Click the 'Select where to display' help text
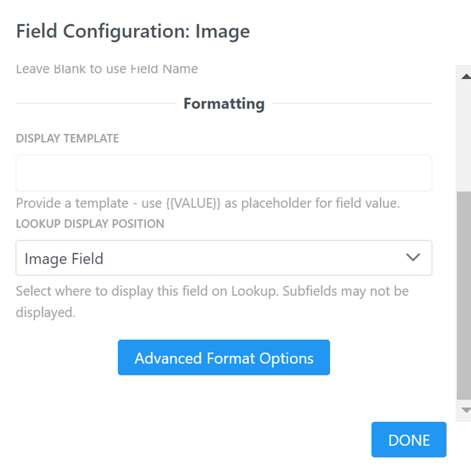Screen dimensions: 471x476 tap(212, 291)
